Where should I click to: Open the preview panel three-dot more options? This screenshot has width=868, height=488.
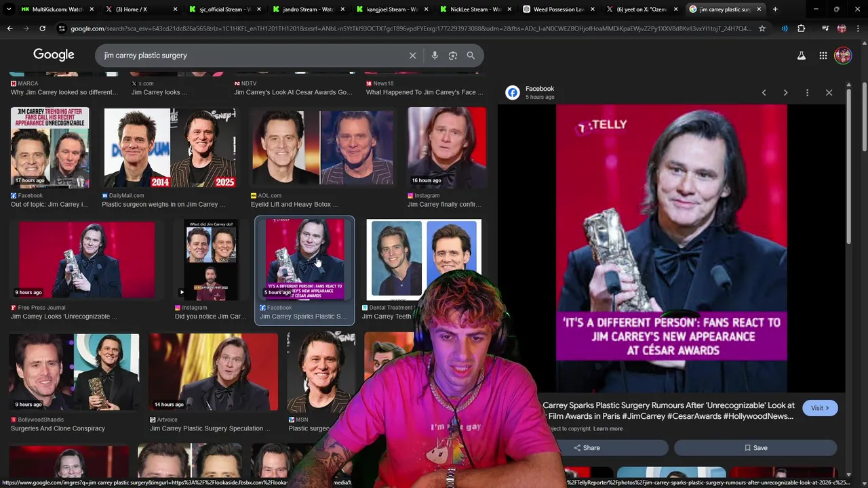point(807,93)
